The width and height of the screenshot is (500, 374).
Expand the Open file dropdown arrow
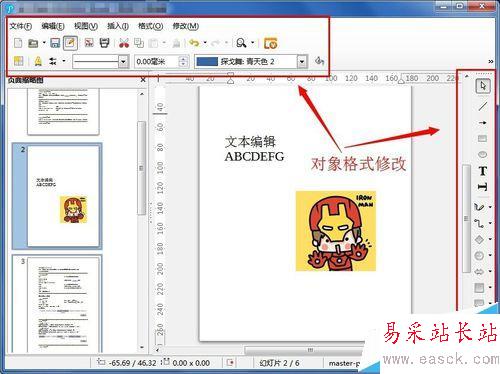click(44, 43)
